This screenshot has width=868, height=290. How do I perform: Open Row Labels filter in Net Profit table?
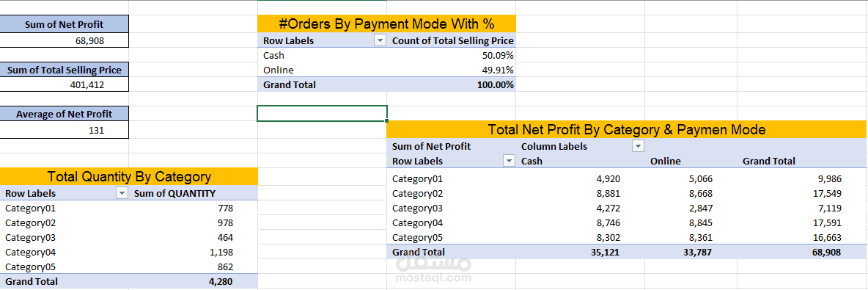509,161
